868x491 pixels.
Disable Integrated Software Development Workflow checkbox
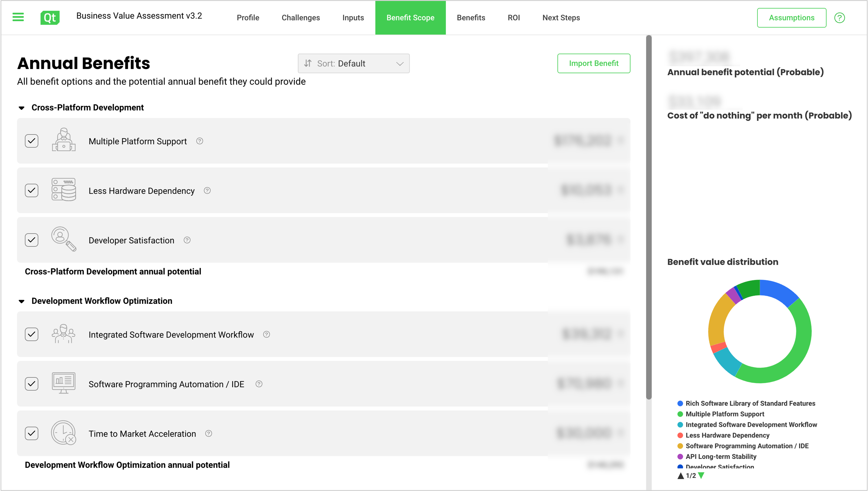pos(32,334)
